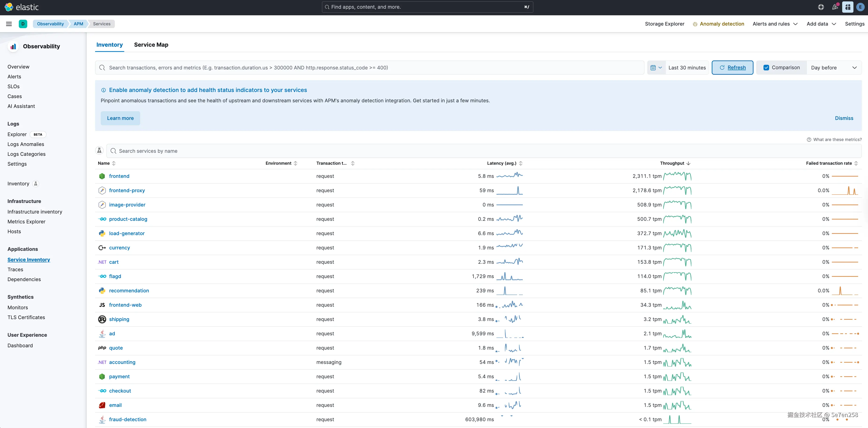Expand the Add data menu

[x=821, y=24]
